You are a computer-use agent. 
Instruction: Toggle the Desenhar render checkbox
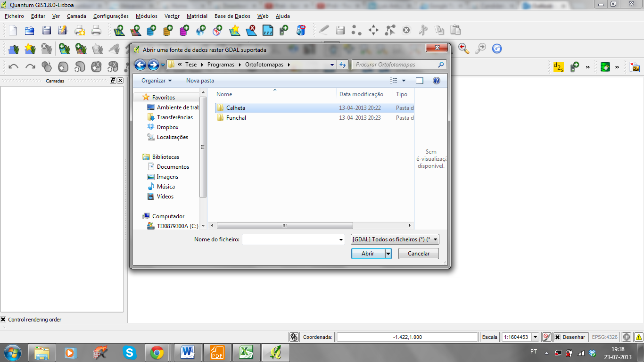(x=557, y=337)
